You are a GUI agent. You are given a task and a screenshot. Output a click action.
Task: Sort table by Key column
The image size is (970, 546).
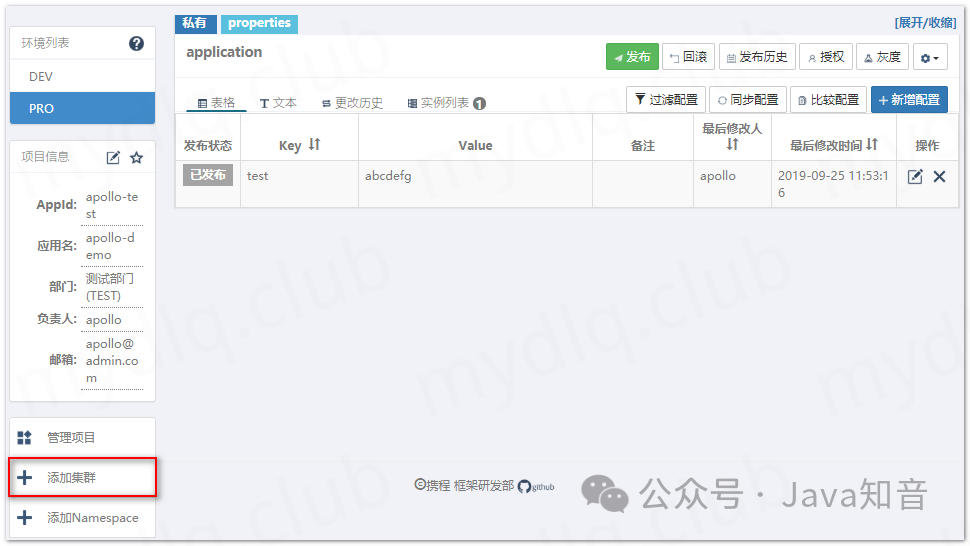(x=314, y=145)
